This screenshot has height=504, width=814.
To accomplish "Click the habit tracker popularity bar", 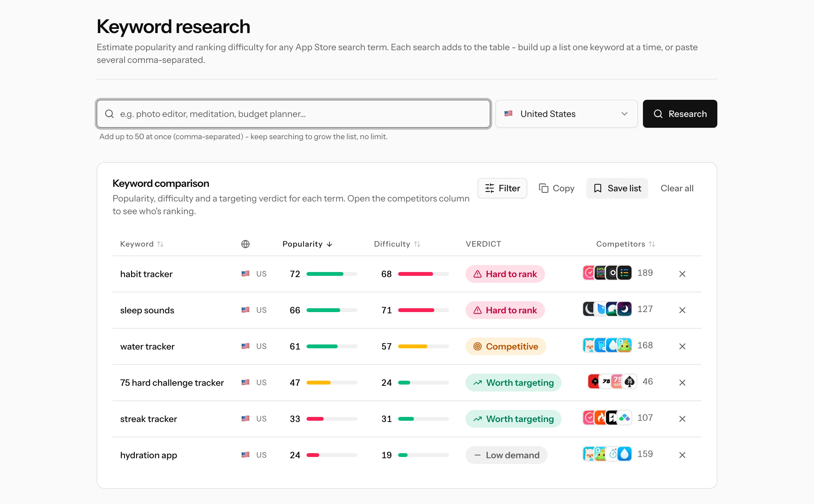I will (x=331, y=274).
